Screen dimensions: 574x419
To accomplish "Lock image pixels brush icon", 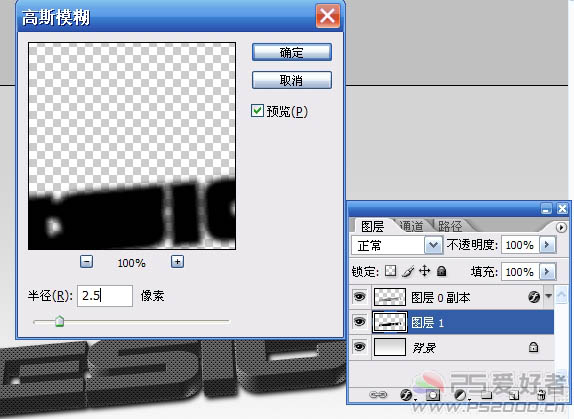I will (x=408, y=271).
